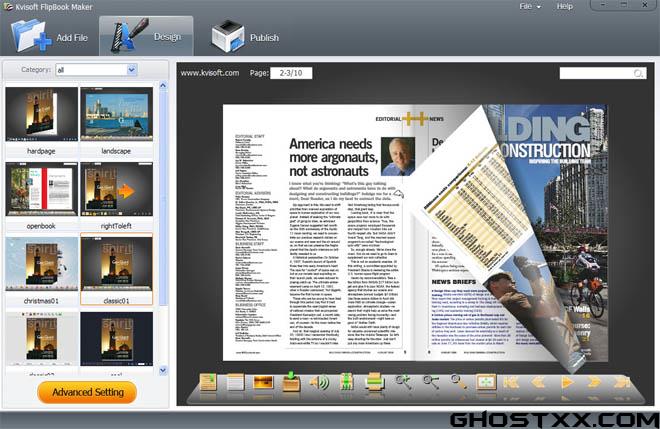Click the fullscreen fit icon
Screen dimensions: 660x429
(486, 382)
